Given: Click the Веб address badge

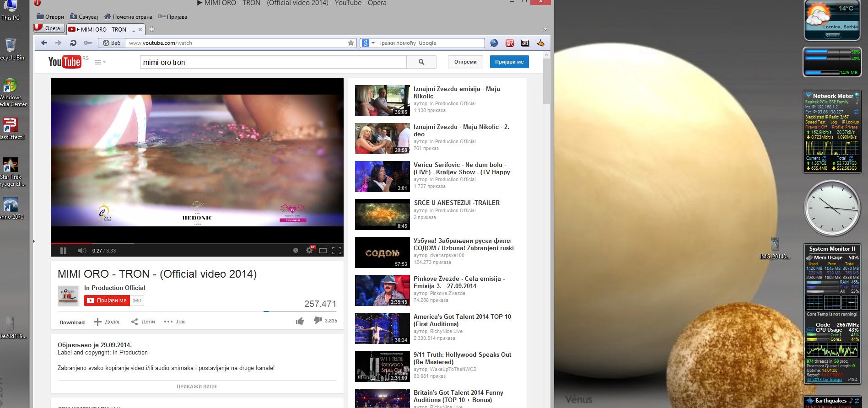Looking at the screenshot, I should coord(112,43).
